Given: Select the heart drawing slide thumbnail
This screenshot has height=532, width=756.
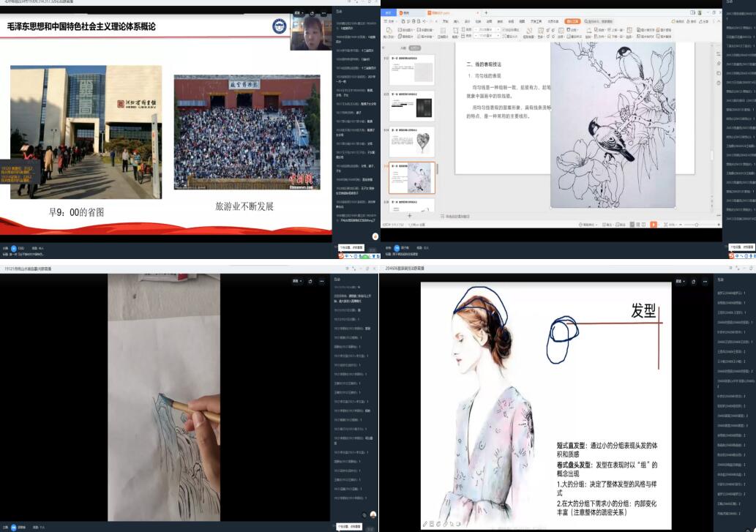Looking at the screenshot, I should pos(411,141).
